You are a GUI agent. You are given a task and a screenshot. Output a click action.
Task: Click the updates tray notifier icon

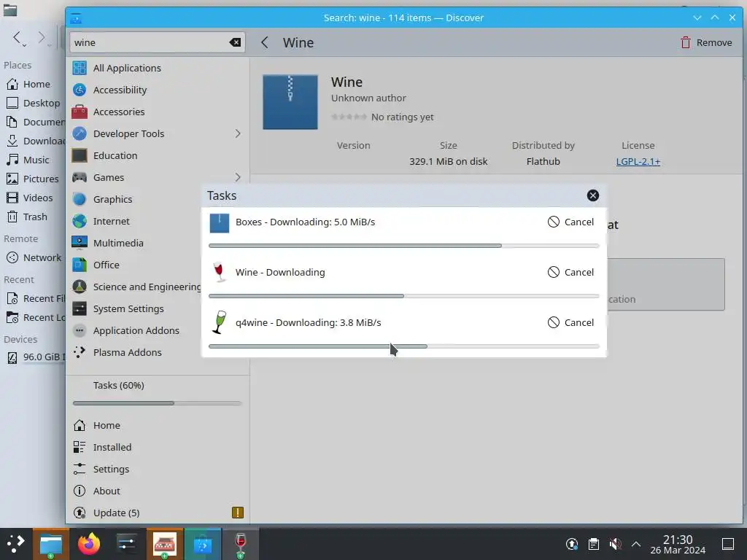572,544
